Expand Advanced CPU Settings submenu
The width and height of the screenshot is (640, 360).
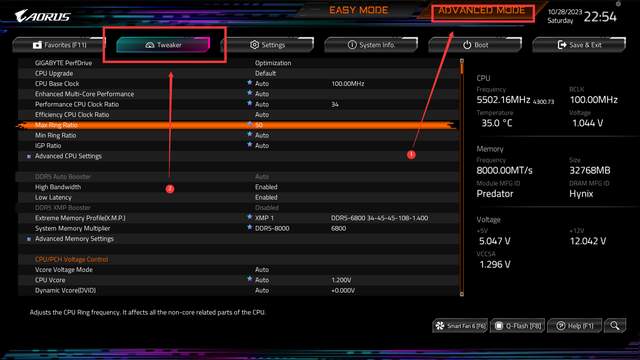[68, 156]
